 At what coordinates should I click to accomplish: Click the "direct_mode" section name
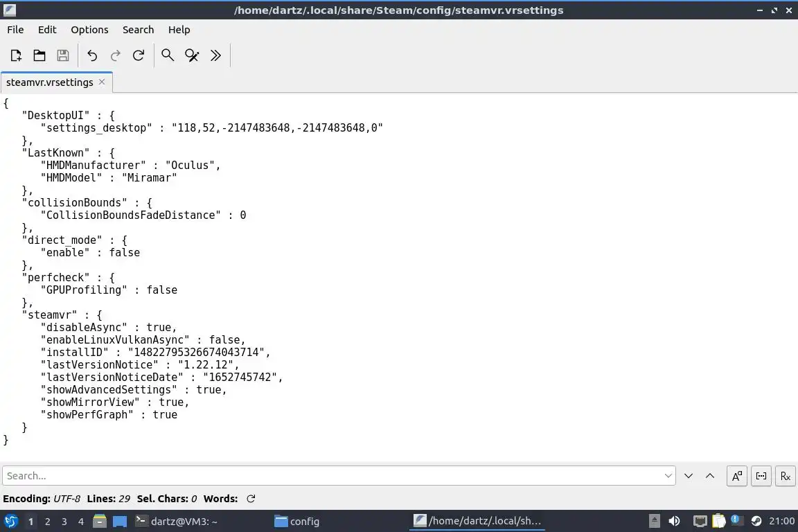point(62,240)
